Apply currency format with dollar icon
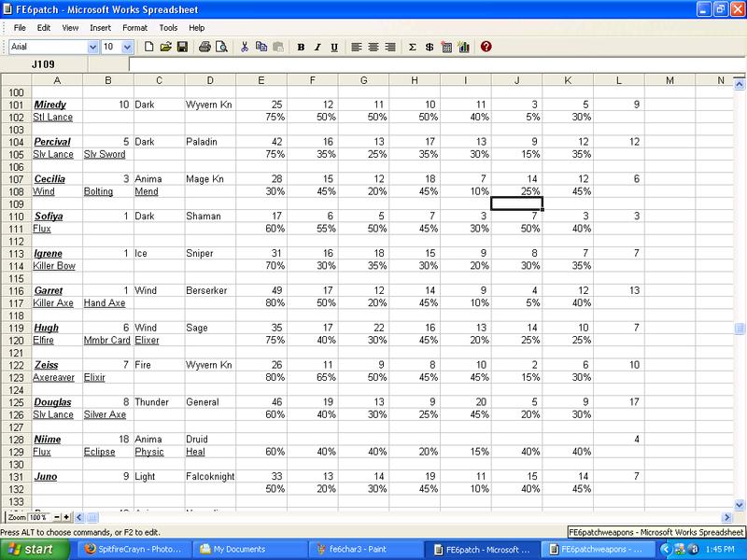The height and width of the screenshot is (560, 747). [x=429, y=47]
